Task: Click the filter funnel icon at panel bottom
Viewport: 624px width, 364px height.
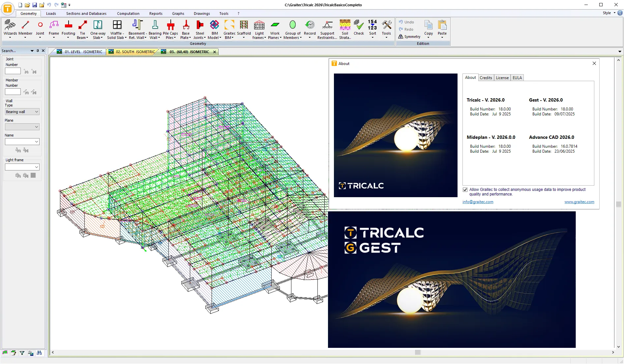Action: coord(22,353)
